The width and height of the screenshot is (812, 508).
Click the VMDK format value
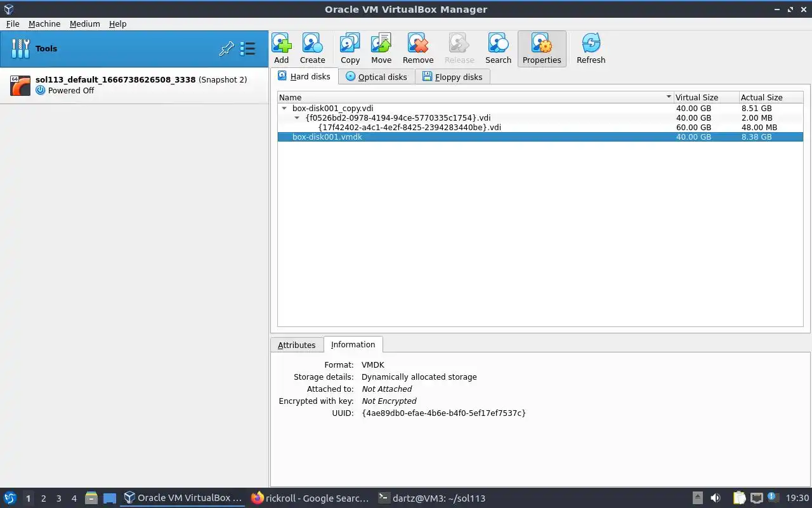(373, 365)
